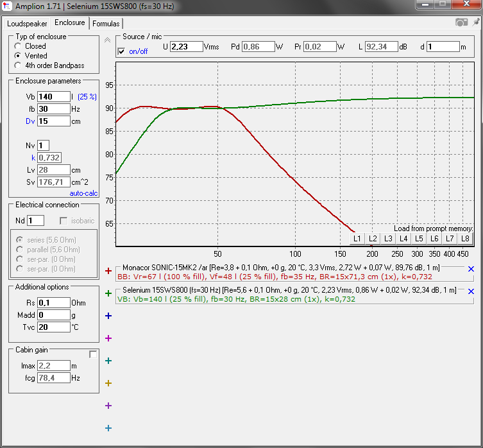Click the Sv vent area field
Viewport: 483px width, 448px height.
(x=54, y=182)
